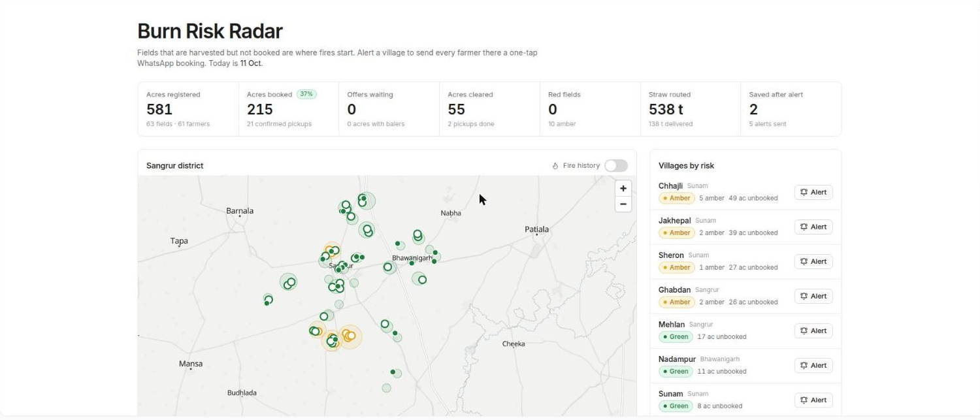Click the '5 amber 49 ac unbooked' text
Image resolution: width=980 pixels, height=420 pixels.
[x=738, y=198]
